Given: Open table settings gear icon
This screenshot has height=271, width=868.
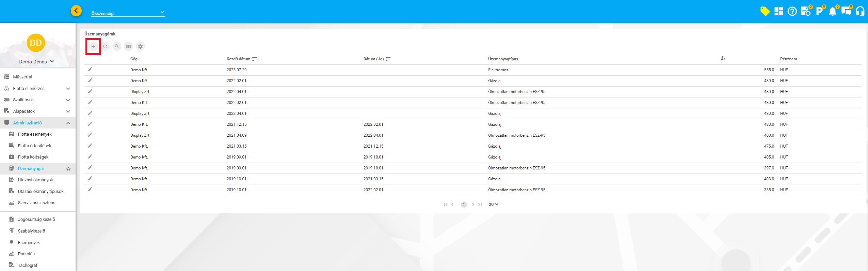Looking at the screenshot, I should tap(140, 46).
